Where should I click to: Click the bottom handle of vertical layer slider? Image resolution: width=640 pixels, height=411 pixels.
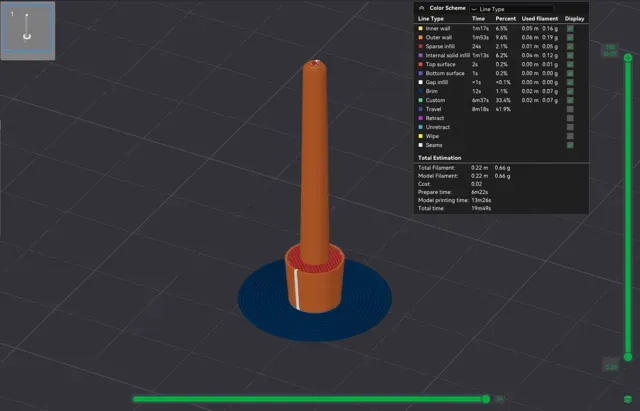click(x=628, y=357)
